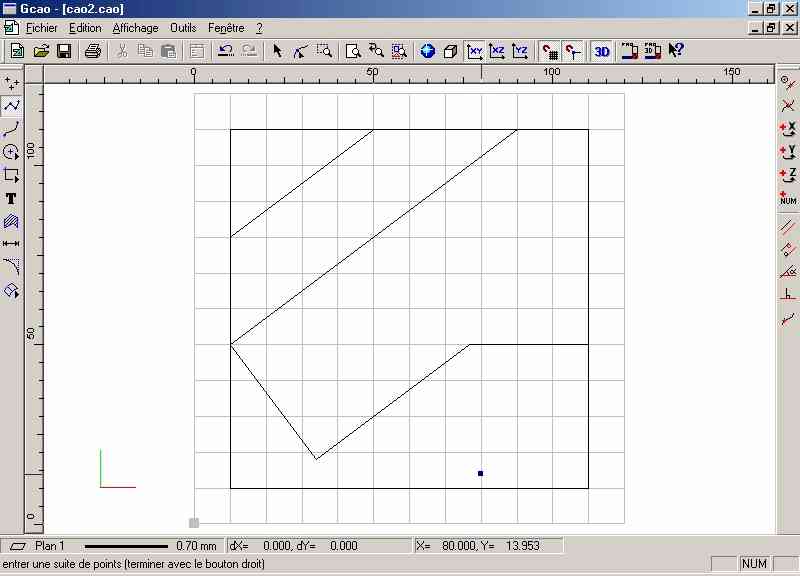
Task: Save the drawing with the floppy icon
Action: 63,51
